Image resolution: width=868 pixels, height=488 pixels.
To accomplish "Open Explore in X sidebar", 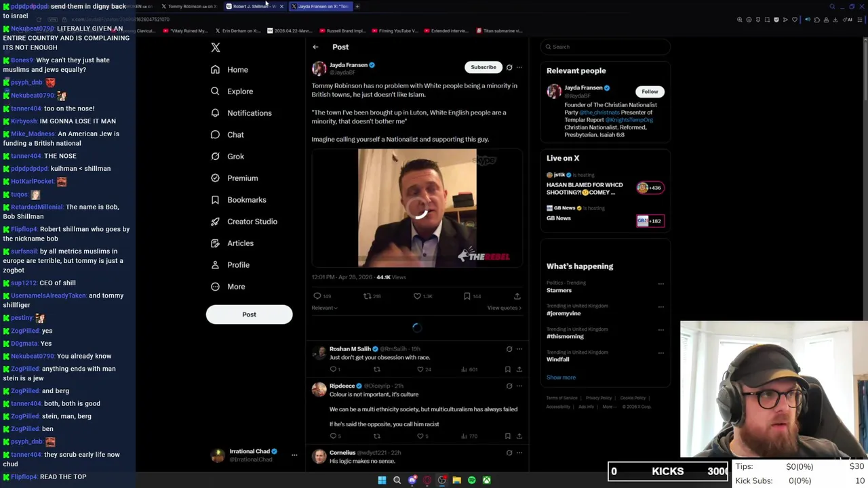I will tap(232, 91).
